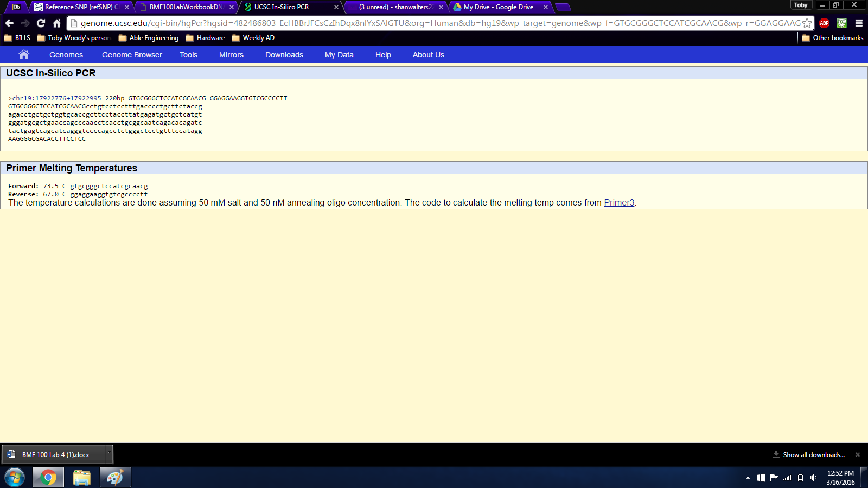This screenshot has width=868, height=488.
Task: Click the browser address bar
Action: tap(434, 23)
